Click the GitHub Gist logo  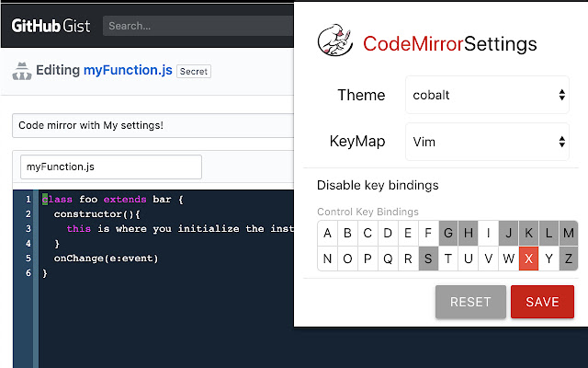pos(51,26)
